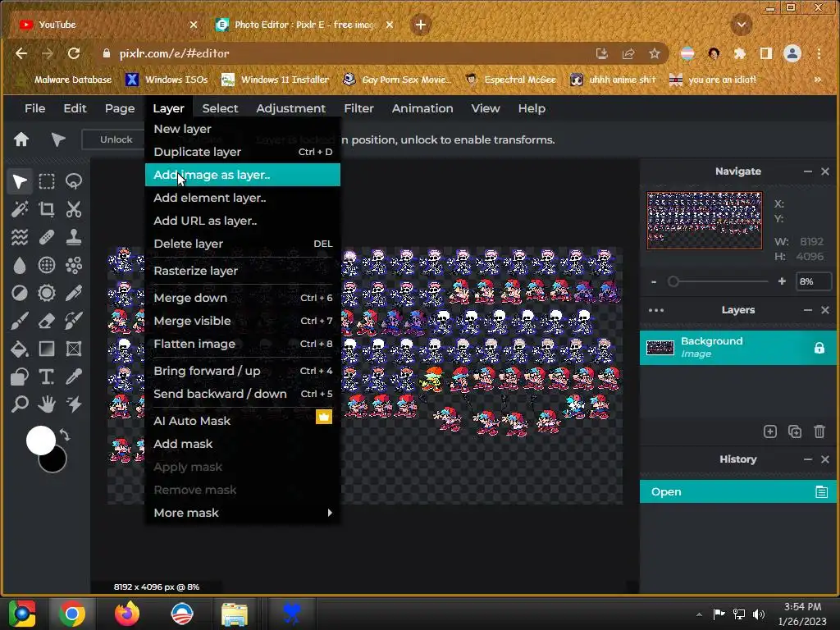Switch to the YouTube browser tab
Viewport: 840px width, 630px height.
(x=107, y=25)
